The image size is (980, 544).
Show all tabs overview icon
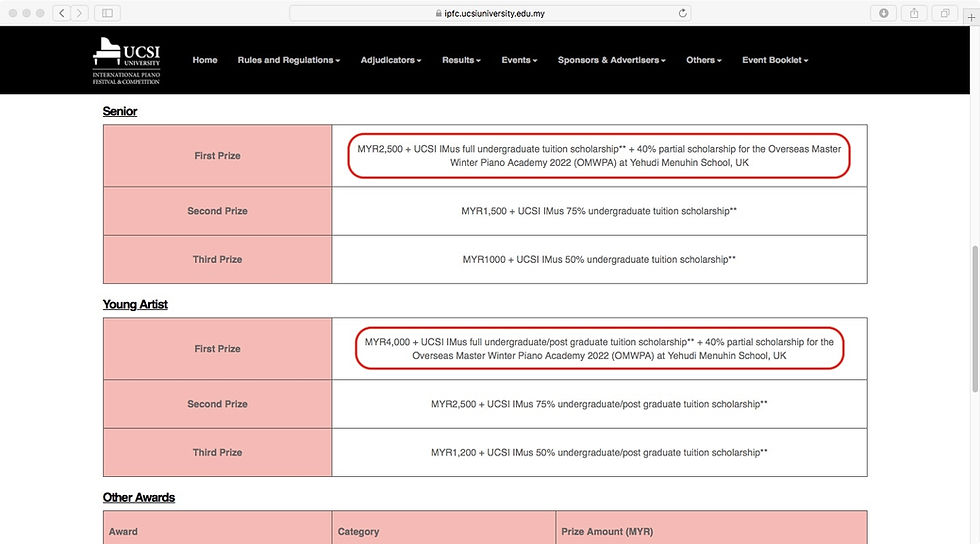click(944, 13)
